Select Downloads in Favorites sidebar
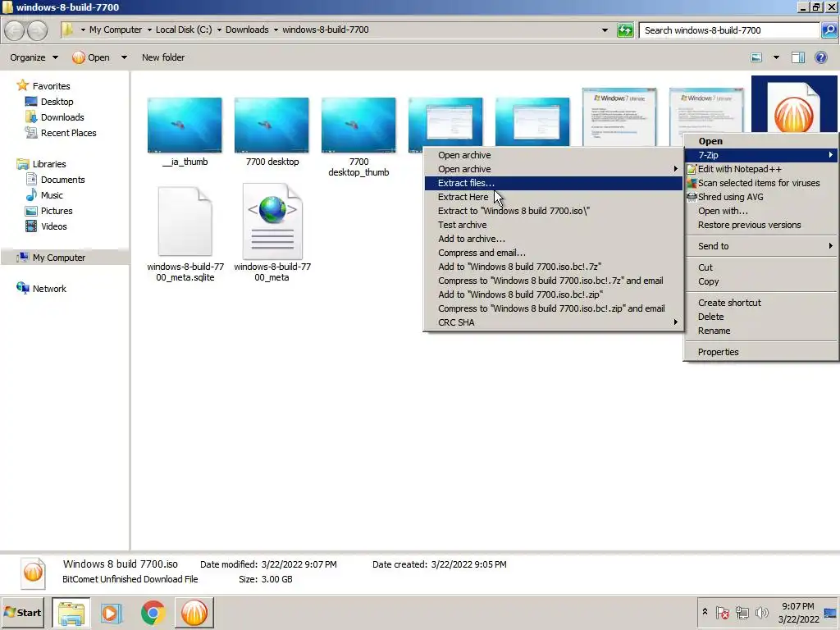This screenshot has height=630, width=840. (x=62, y=117)
